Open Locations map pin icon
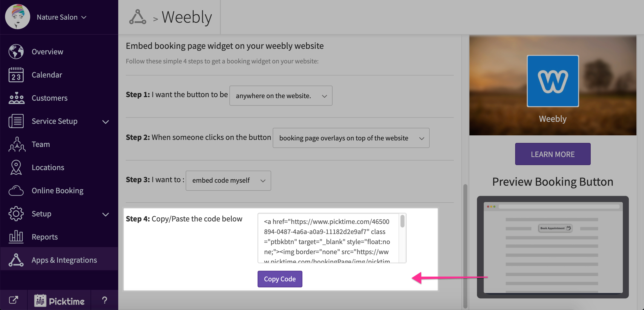This screenshot has height=310, width=644. [x=16, y=167]
